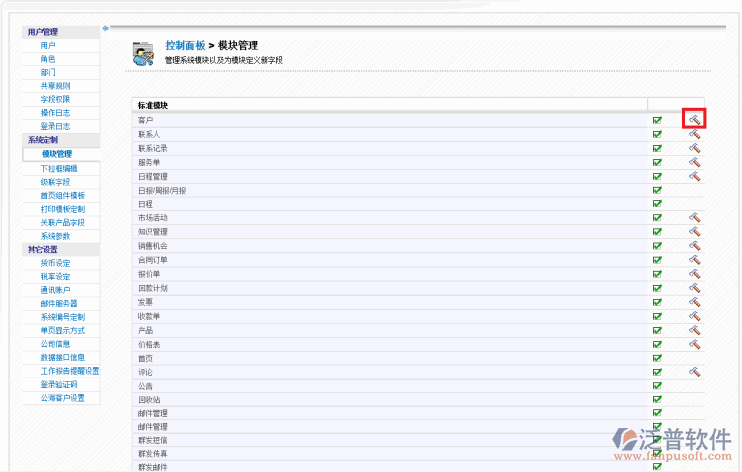The image size is (742, 472).
Task: Open 操作日志 from the sidebar
Action: [55, 113]
